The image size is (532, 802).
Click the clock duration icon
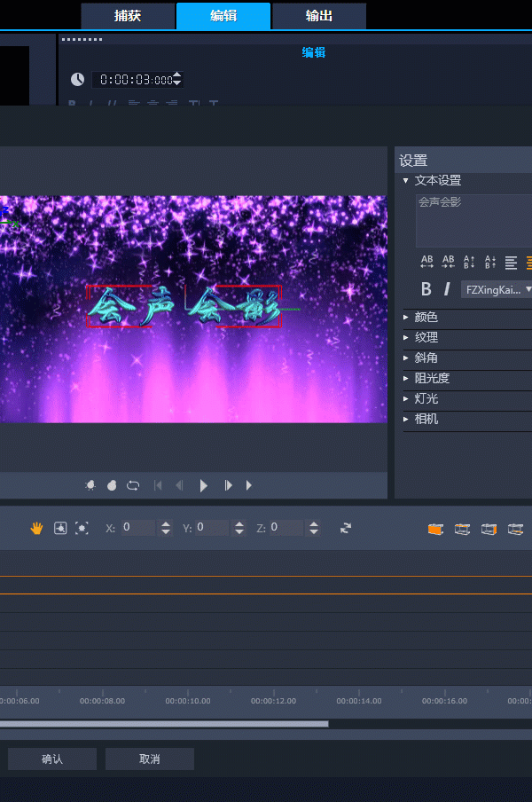[x=77, y=79]
